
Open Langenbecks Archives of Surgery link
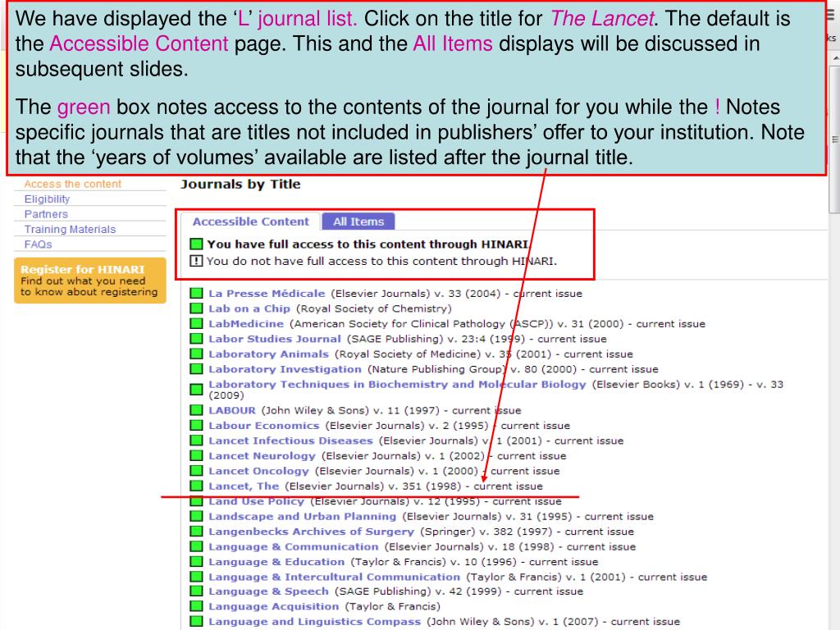point(311,532)
